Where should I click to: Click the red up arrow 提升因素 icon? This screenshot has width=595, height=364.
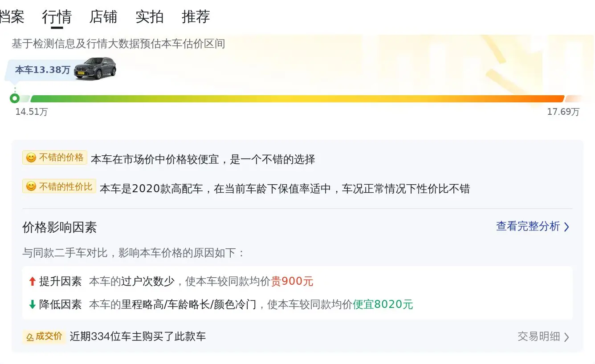click(32, 281)
